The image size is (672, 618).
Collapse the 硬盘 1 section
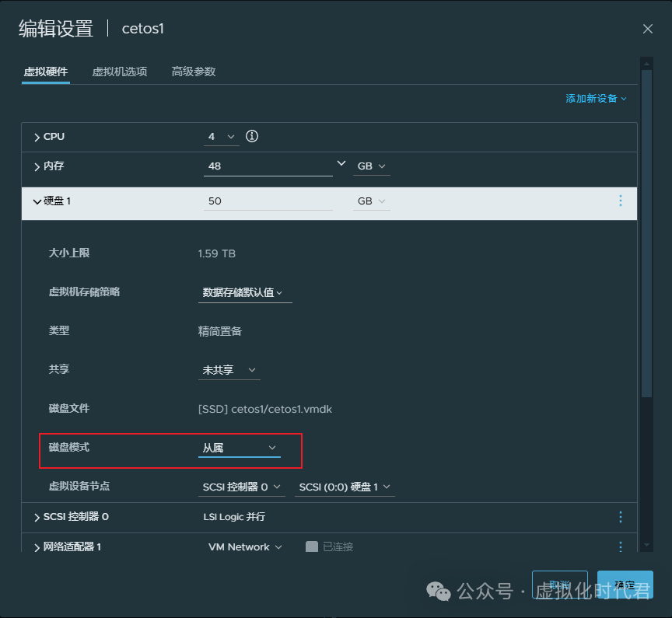tap(37, 201)
